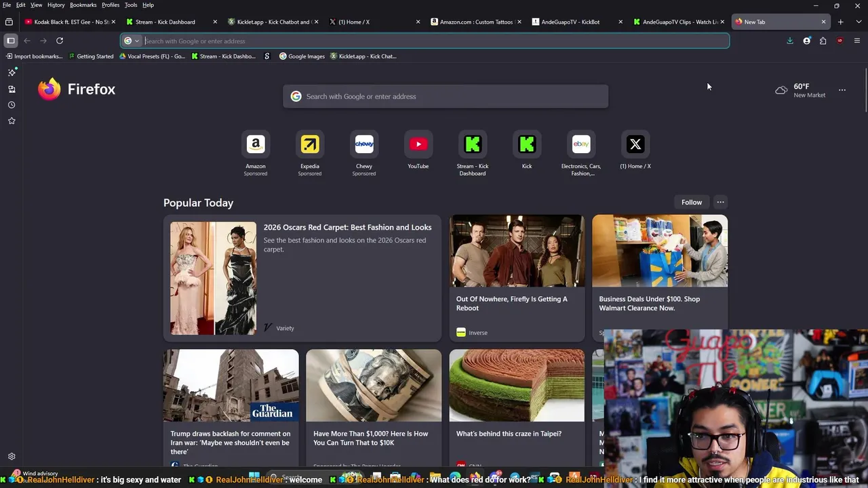This screenshot has width=868, height=488.
Task: Open the Kick shortcut tile
Action: pos(527,144)
